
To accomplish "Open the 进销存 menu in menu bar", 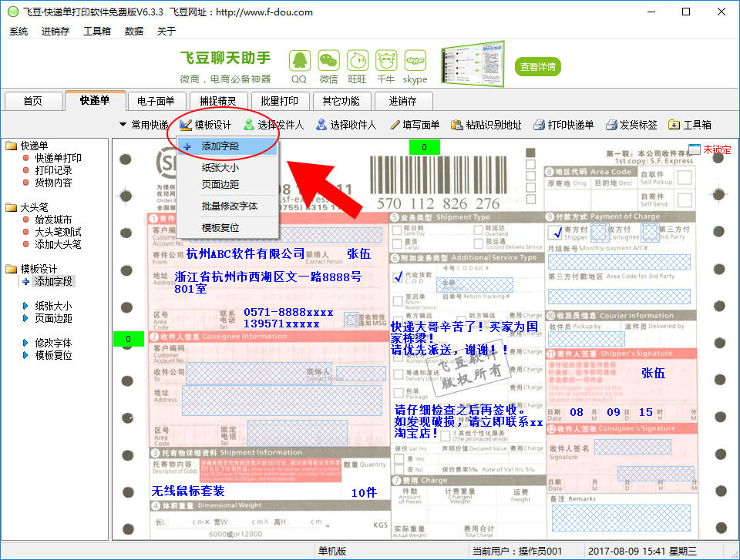I will 55,31.
